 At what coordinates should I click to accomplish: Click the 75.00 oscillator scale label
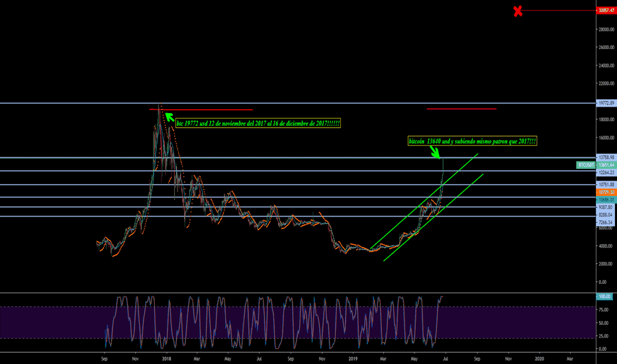603,310
